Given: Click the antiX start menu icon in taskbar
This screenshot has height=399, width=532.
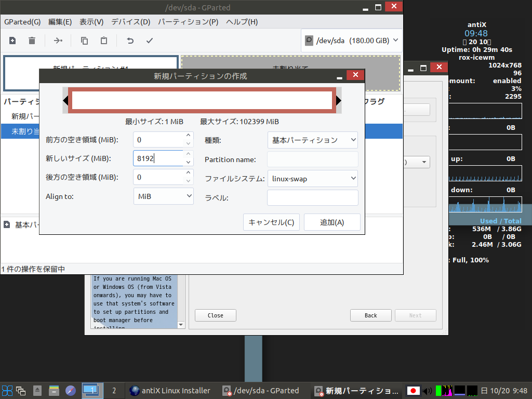Looking at the screenshot, I should 7,391.
